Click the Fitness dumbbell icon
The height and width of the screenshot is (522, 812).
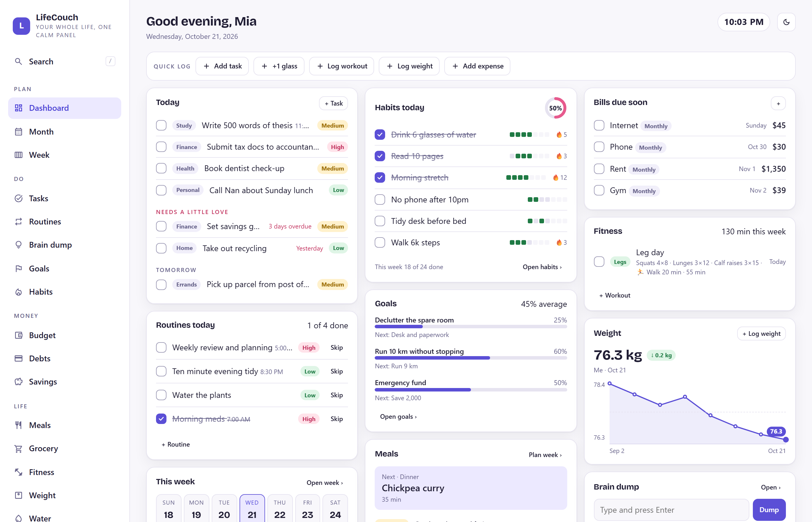point(19,472)
